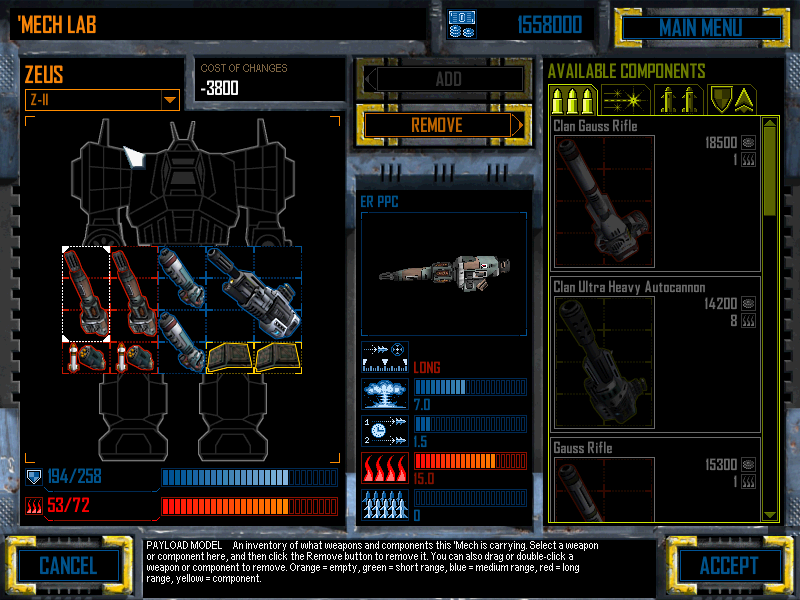Select the ballistic weapons tab with bullet icons
Screen dimensions: 800x600
click(x=572, y=100)
